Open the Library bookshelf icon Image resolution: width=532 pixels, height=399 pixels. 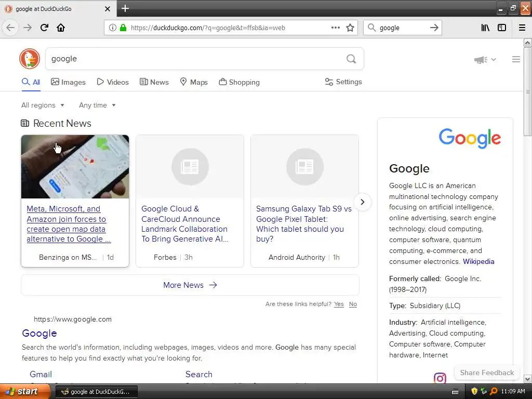485,28
